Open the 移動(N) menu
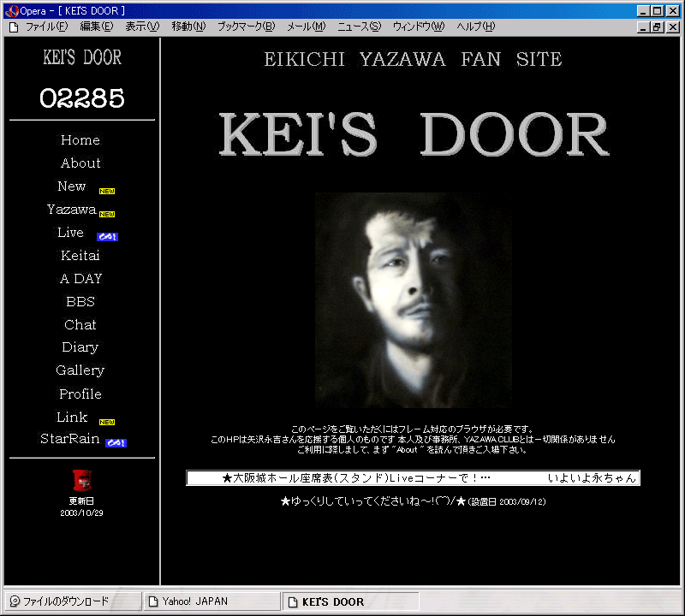The width and height of the screenshot is (685, 616). point(188,27)
